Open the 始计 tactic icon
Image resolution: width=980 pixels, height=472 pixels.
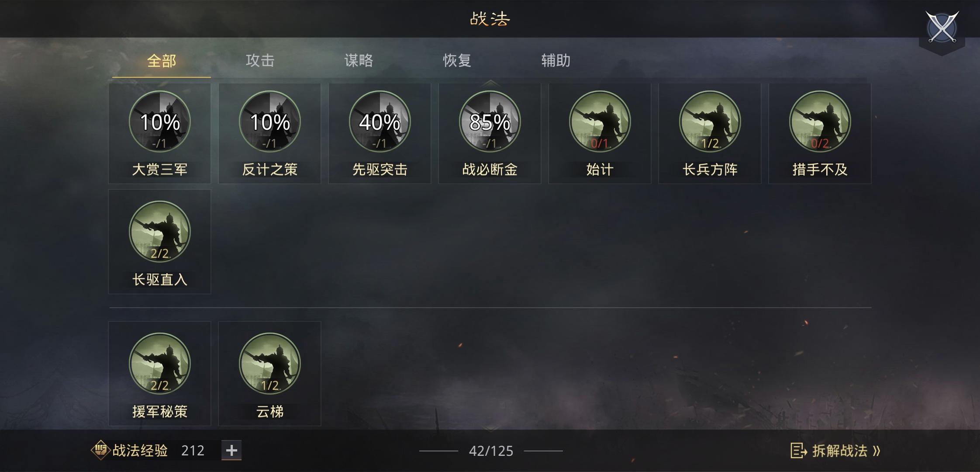coord(600,121)
